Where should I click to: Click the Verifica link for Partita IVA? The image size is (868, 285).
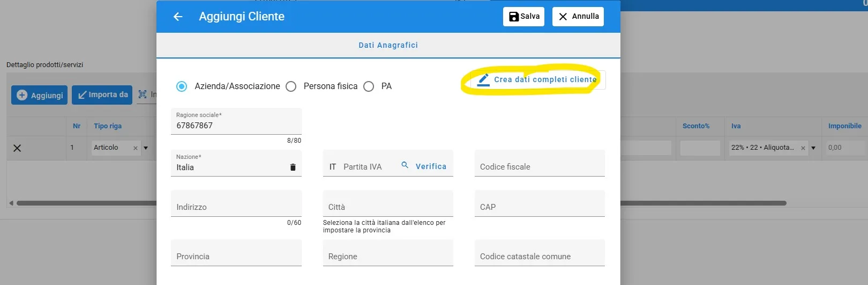click(431, 166)
